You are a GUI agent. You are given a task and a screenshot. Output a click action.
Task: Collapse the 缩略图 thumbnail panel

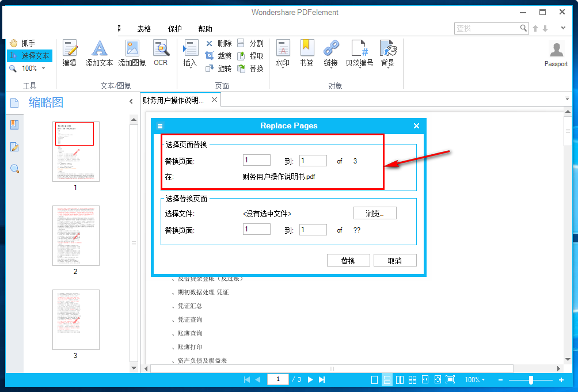[x=131, y=100]
